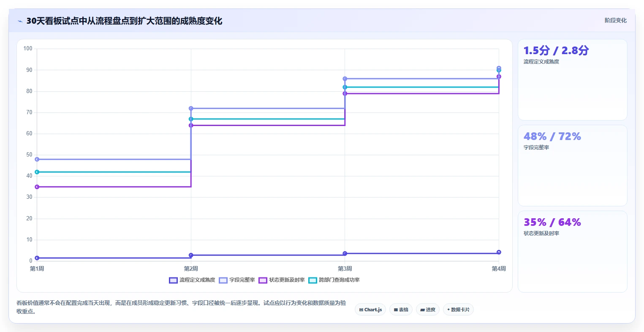644x332 pixels.
Task: Click the 100 y-axis label
Action: 28,49
